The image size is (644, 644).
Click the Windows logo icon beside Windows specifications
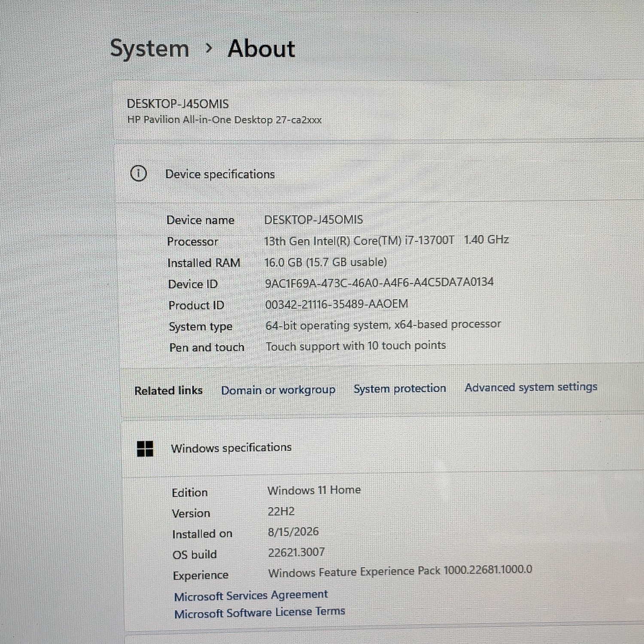145,449
